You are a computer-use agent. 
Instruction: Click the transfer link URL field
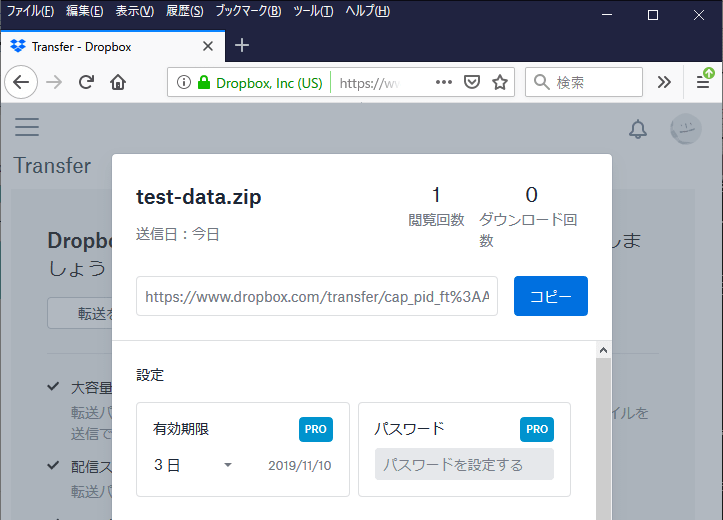click(317, 296)
